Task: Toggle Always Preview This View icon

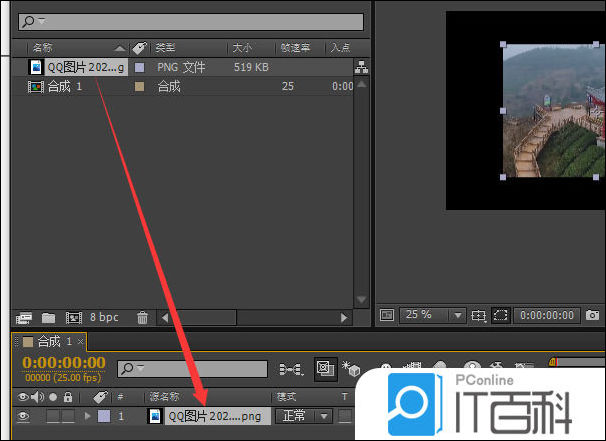Action: [386, 315]
